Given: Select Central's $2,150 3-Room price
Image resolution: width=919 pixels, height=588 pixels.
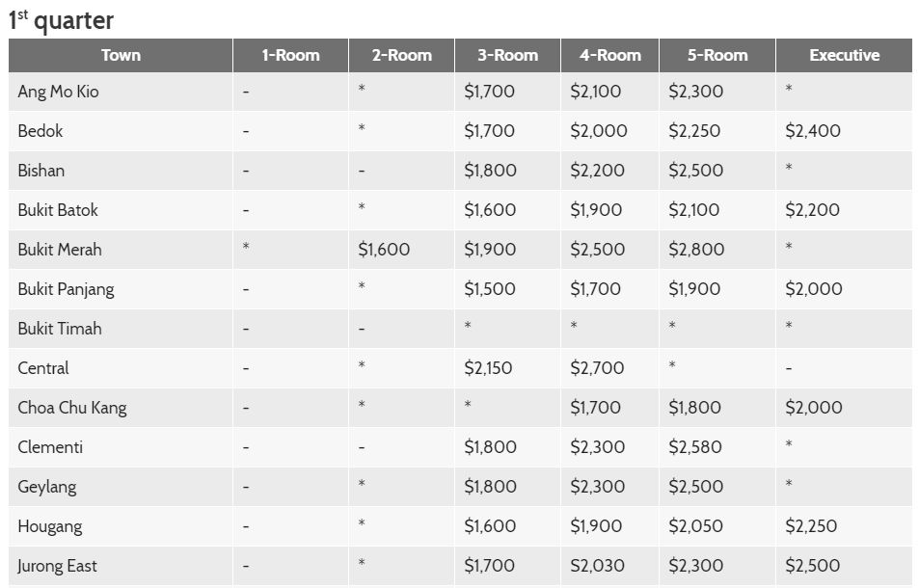Looking at the screenshot, I should point(488,368).
